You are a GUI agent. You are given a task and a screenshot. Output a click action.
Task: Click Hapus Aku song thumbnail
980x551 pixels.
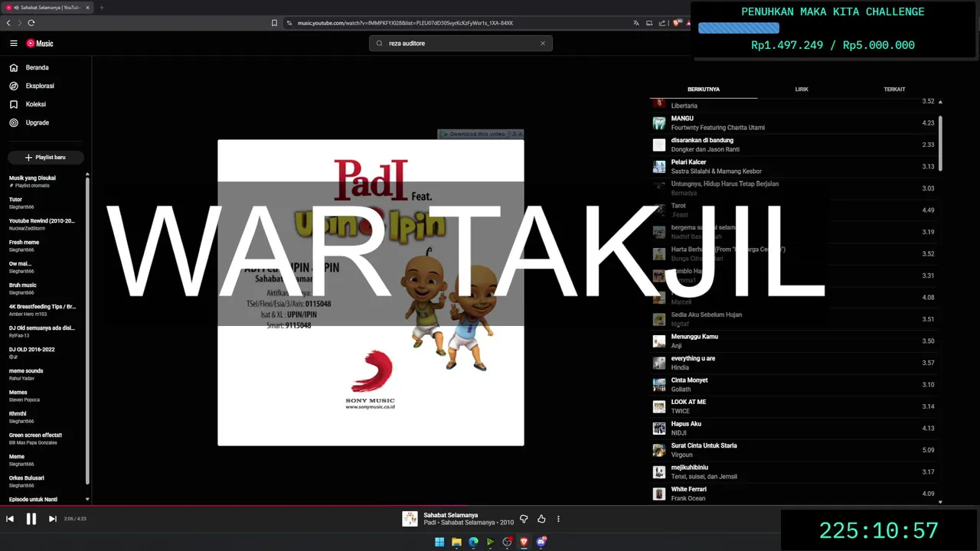click(x=659, y=429)
